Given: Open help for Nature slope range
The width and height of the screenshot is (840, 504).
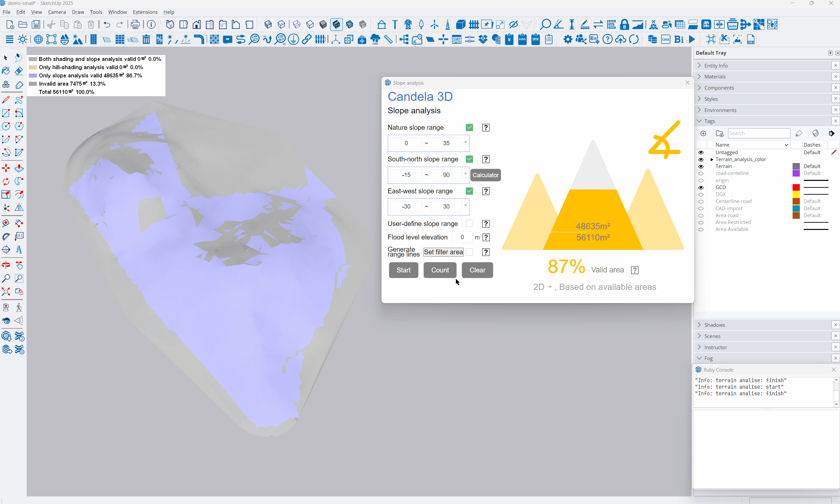Looking at the screenshot, I should [x=486, y=128].
